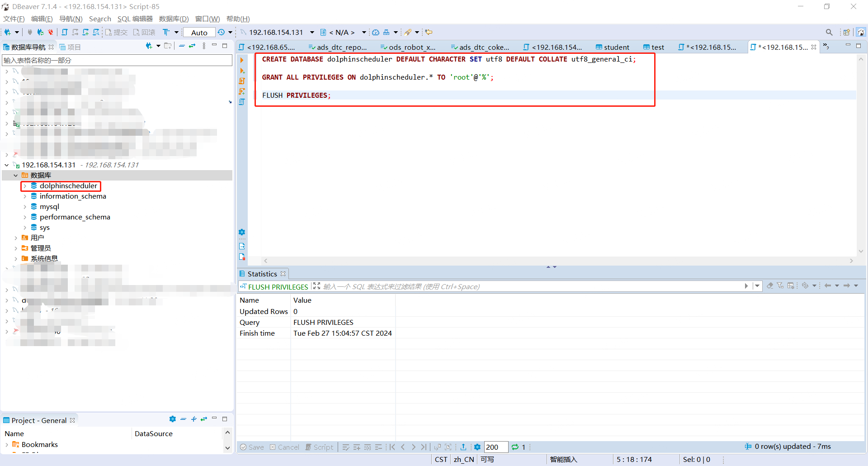Click the new SQL script icon with plus
The height and width of the screenshot is (466, 868).
point(85,32)
